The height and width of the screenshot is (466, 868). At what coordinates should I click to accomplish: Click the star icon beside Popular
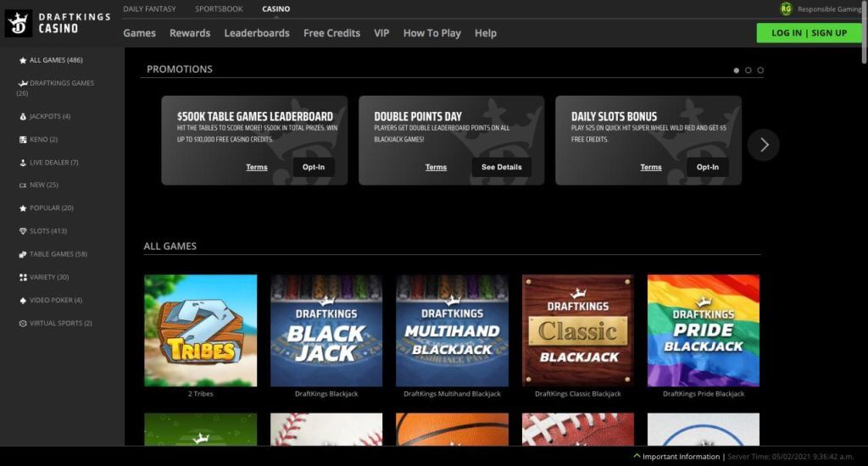(x=23, y=208)
